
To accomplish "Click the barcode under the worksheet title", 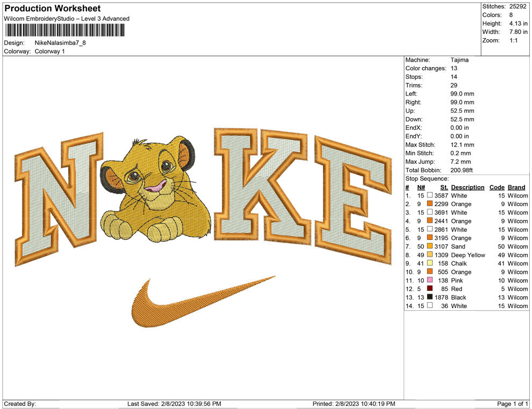I will tap(64, 31).
